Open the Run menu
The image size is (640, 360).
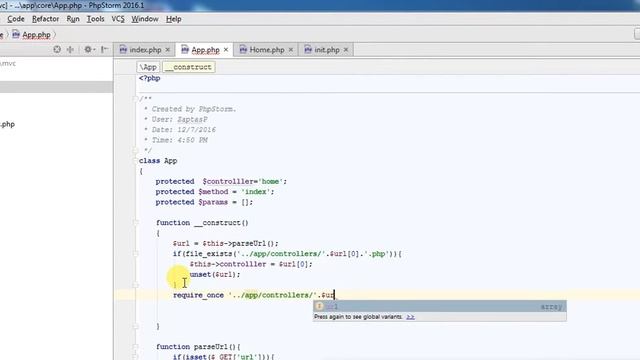[73, 19]
